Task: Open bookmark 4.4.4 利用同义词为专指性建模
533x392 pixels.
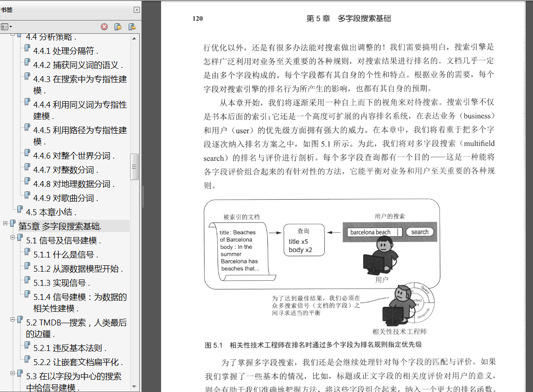Action: [80, 110]
